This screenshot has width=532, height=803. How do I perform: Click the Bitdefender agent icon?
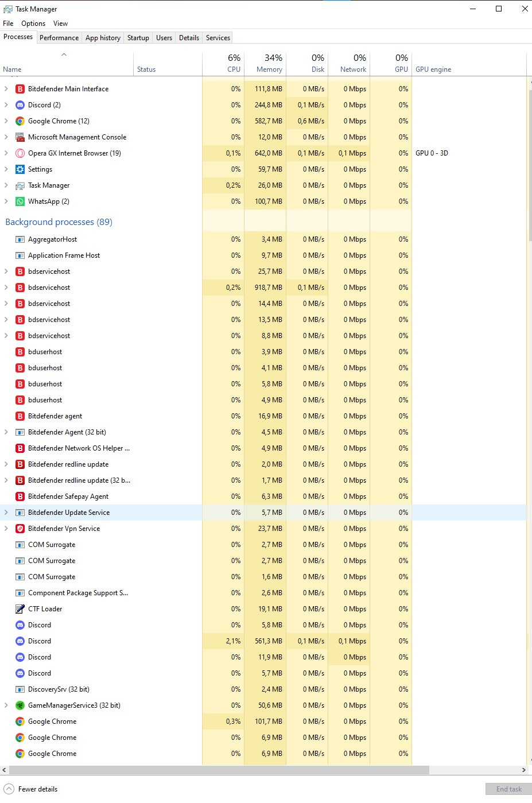(20, 416)
